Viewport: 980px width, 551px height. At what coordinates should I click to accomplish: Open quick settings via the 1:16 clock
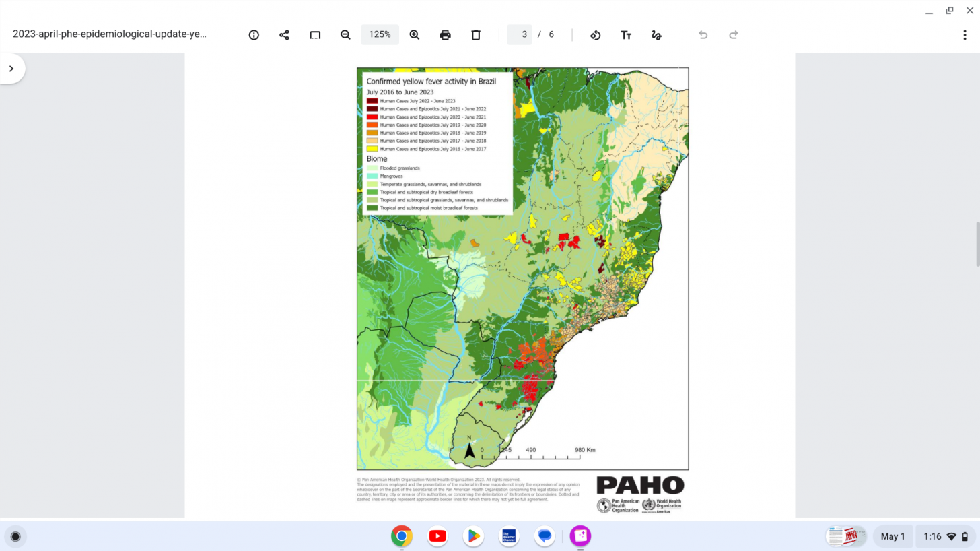point(932,536)
